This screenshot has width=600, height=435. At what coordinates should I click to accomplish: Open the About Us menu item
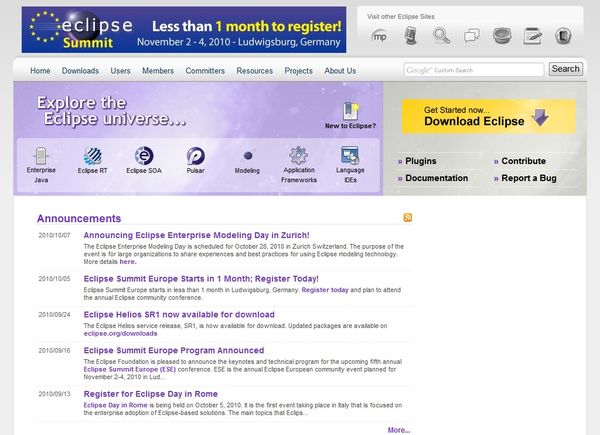click(x=340, y=71)
